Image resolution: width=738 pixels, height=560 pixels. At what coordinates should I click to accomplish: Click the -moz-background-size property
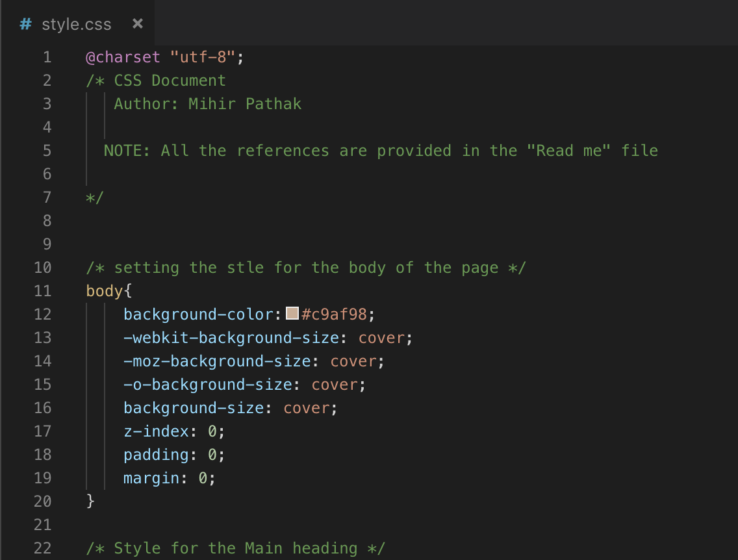[x=217, y=361]
